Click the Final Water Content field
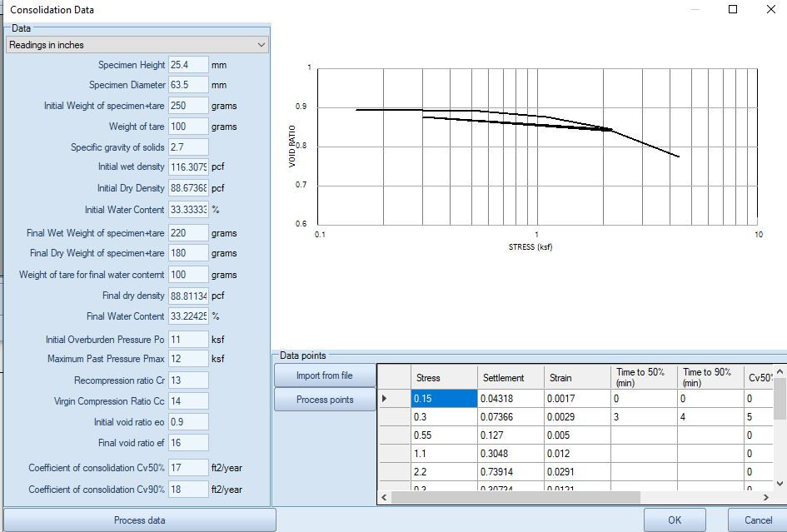Image resolution: width=787 pixels, height=532 pixels. [x=188, y=316]
